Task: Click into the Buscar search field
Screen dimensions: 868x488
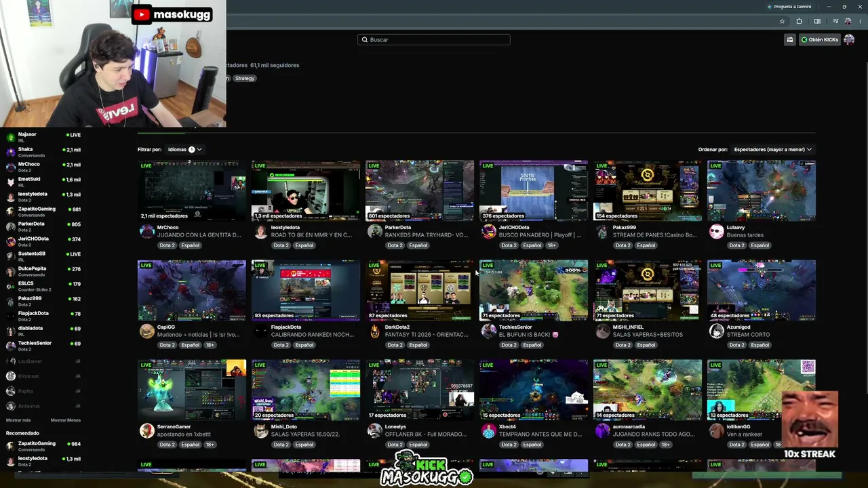Action: coord(434,40)
